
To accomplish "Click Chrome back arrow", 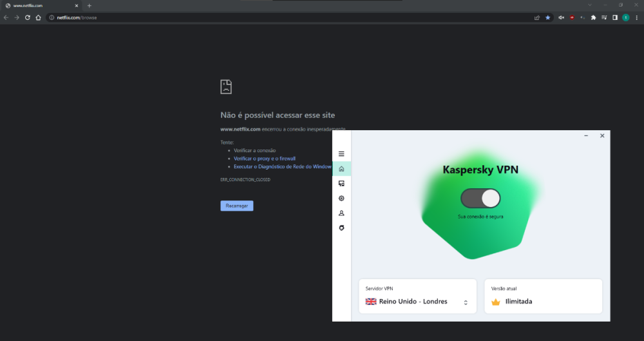I will tap(6, 17).
